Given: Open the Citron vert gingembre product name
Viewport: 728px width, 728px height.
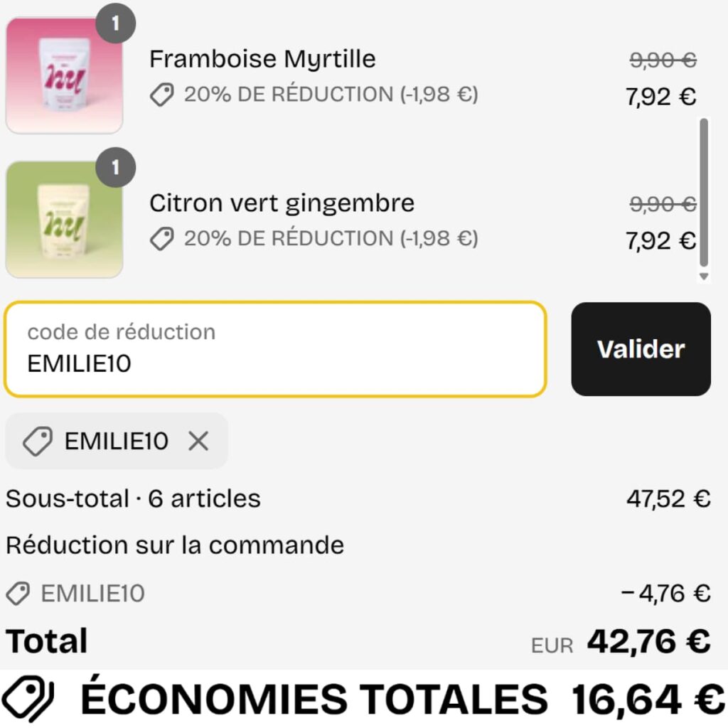Looking at the screenshot, I should [x=282, y=203].
